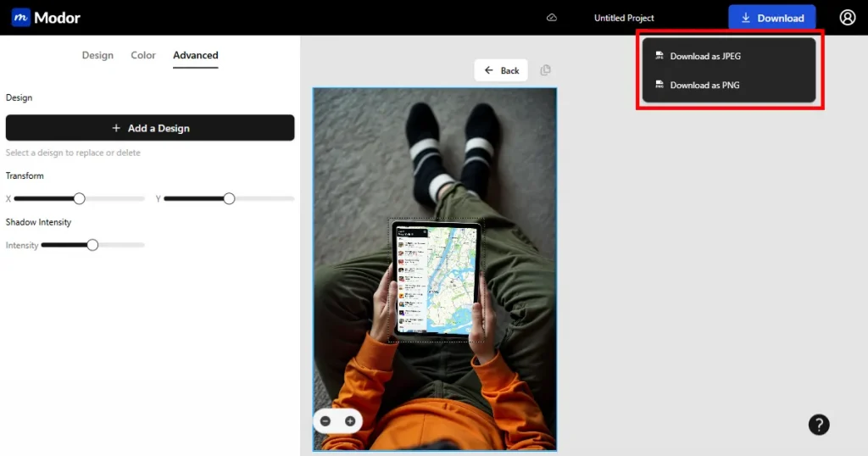The width and height of the screenshot is (868, 456).
Task: Select the Advanced tab
Action: click(196, 55)
